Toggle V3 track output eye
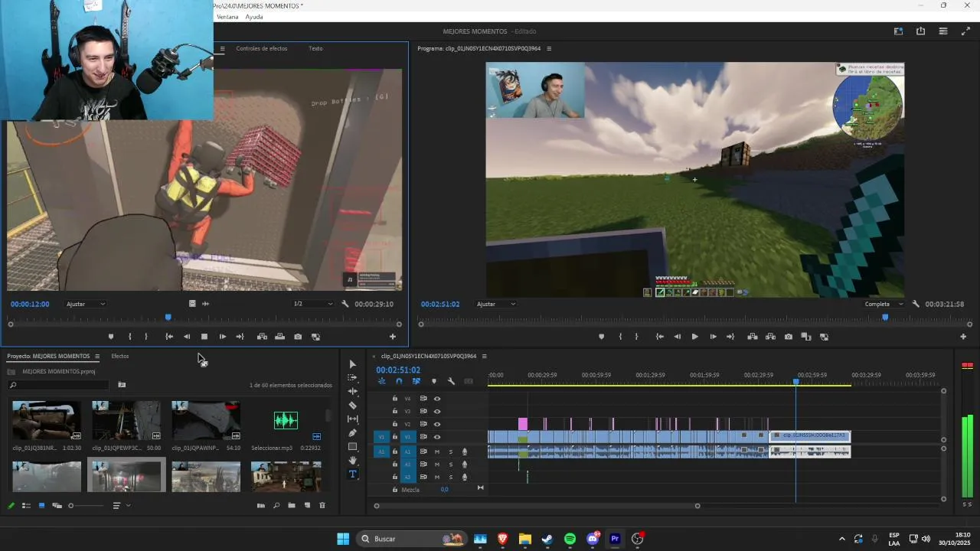The width and height of the screenshot is (980, 551). [x=437, y=411]
